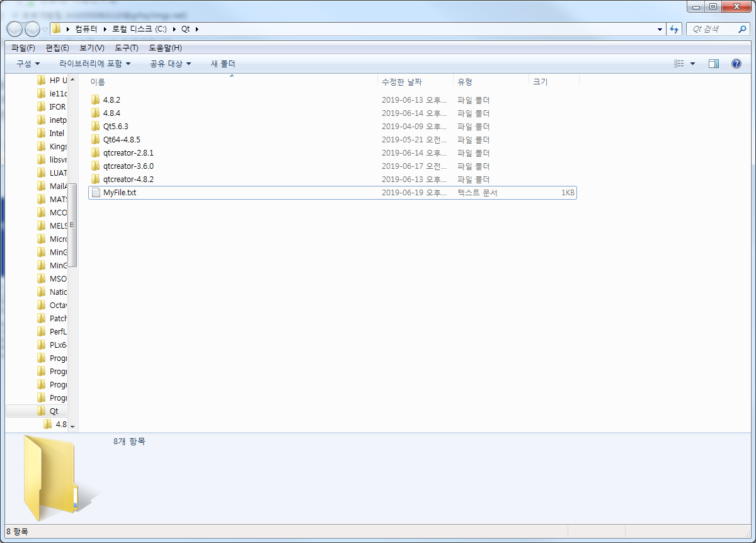Click 로컬 디스크 (C:) breadcrumb
This screenshot has height=543, width=756.
[140, 29]
